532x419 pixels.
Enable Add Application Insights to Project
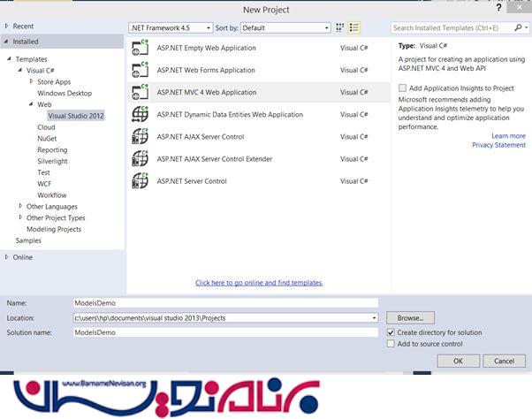(x=403, y=88)
